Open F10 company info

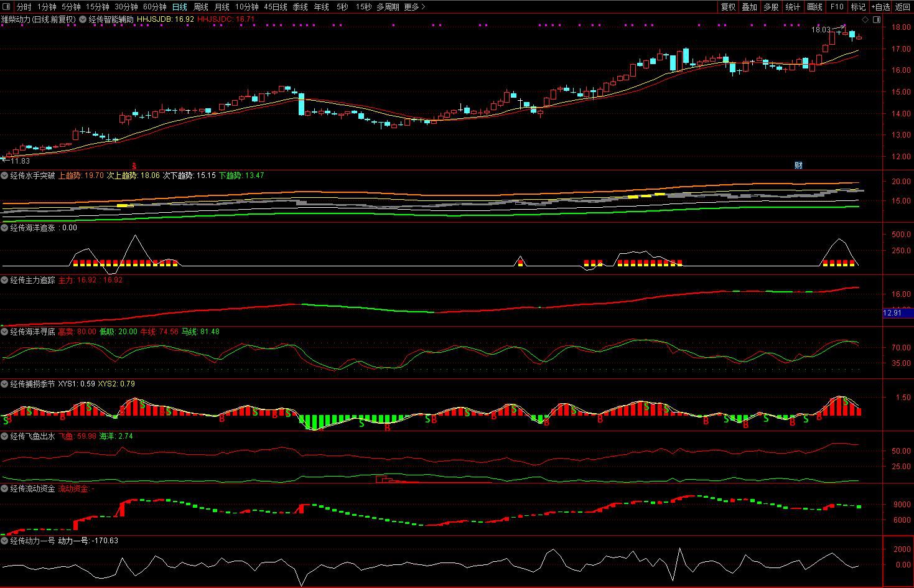click(x=837, y=7)
